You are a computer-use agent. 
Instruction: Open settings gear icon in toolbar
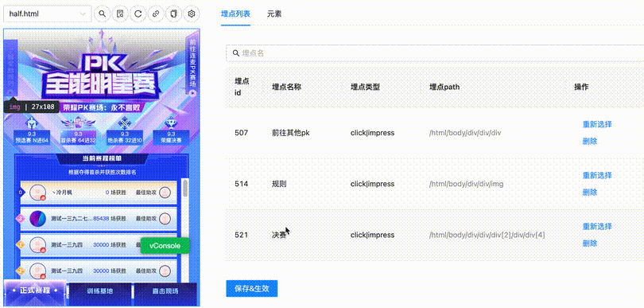pos(192,14)
